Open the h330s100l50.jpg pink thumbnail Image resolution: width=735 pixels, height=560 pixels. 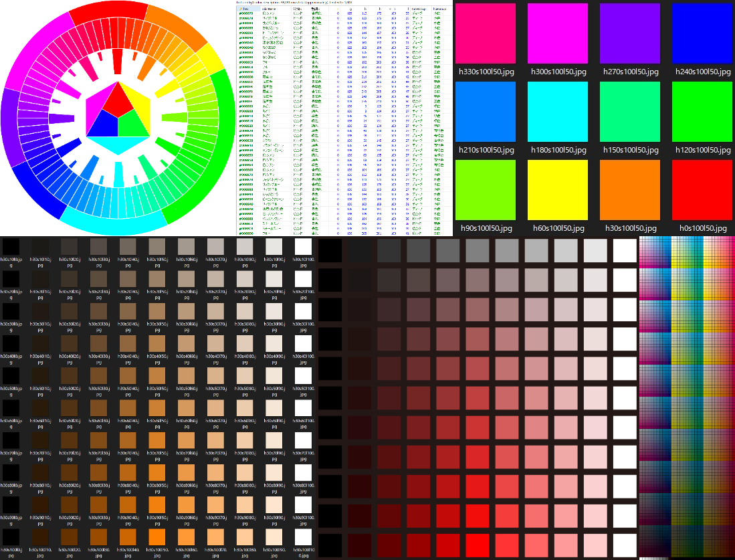tap(485, 33)
